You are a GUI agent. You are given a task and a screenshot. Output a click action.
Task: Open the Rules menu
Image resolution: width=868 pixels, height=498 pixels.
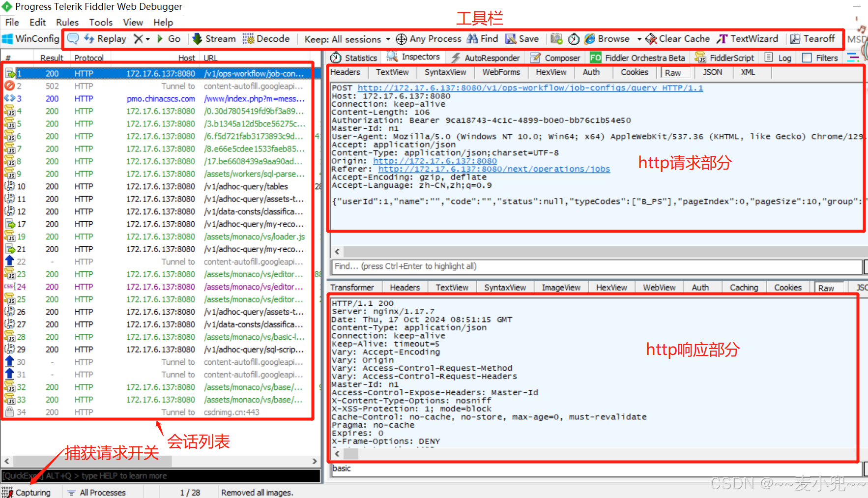click(67, 22)
